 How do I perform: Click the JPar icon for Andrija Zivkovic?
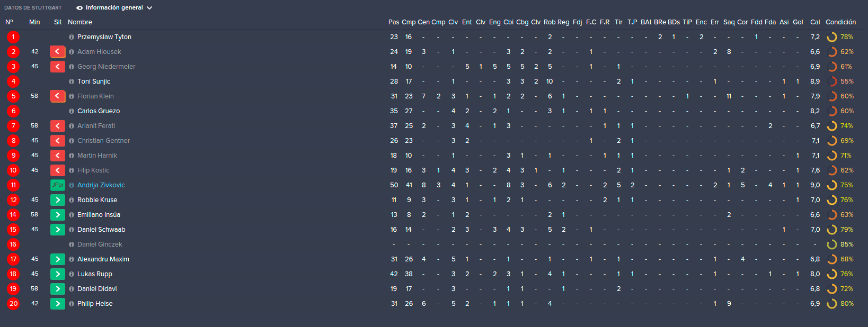pyautogui.click(x=57, y=185)
